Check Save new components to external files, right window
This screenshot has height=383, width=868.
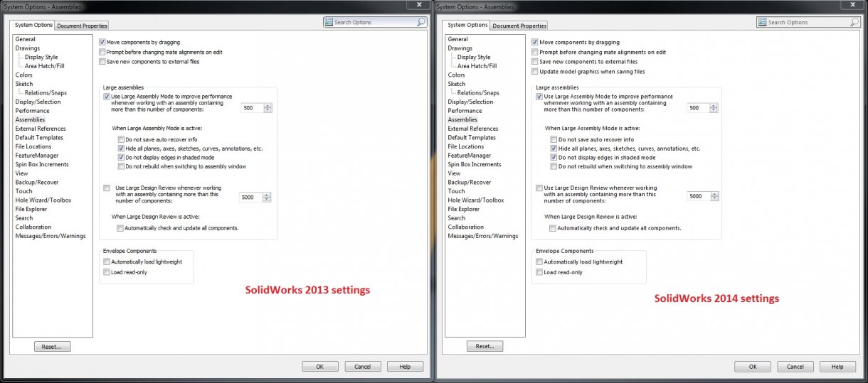pyautogui.click(x=535, y=62)
